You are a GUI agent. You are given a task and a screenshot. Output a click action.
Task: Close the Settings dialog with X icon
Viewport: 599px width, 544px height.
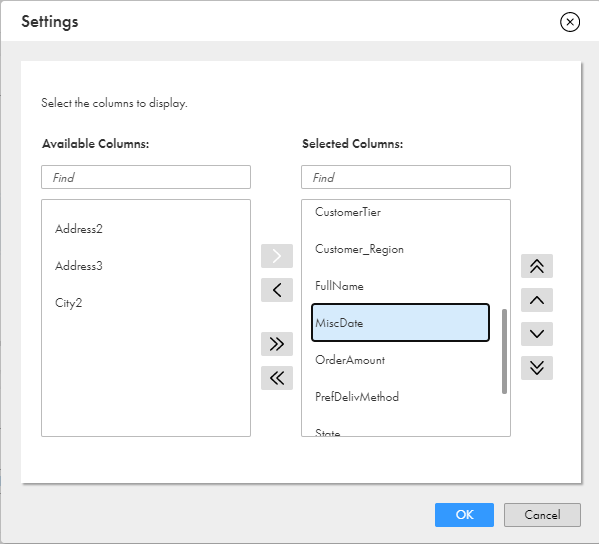570,22
